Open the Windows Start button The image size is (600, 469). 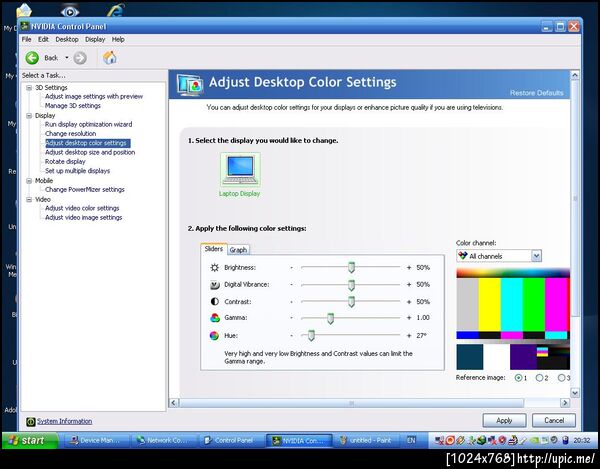click(x=30, y=440)
